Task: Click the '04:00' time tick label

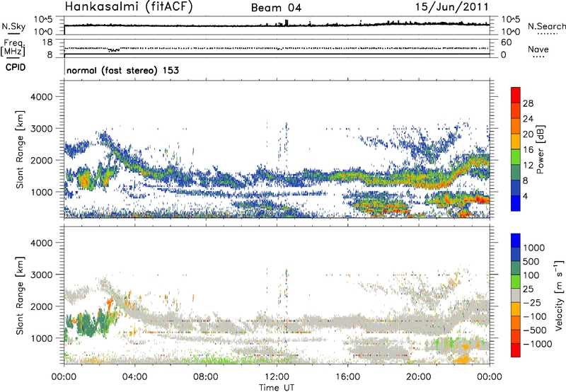Action: click(134, 377)
